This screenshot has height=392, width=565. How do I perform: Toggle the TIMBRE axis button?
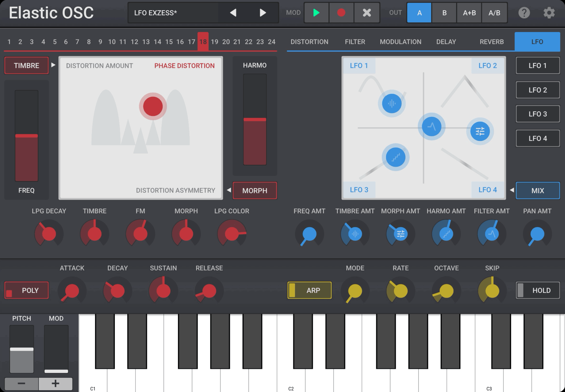tap(26, 65)
